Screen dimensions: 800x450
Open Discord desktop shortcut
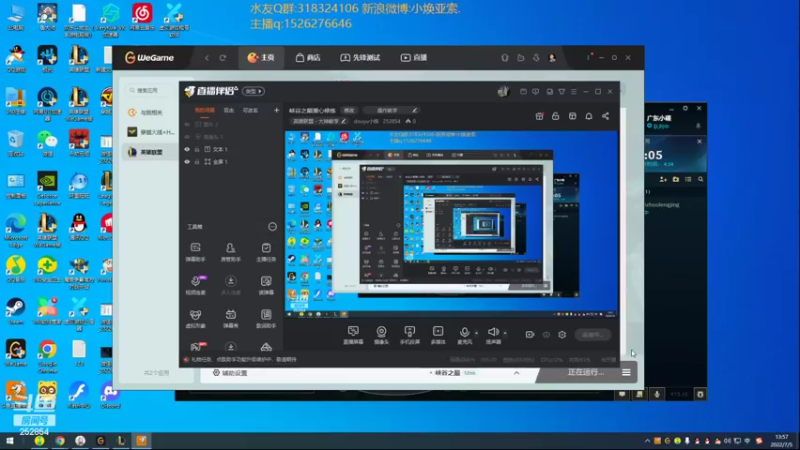[x=110, y=395]
